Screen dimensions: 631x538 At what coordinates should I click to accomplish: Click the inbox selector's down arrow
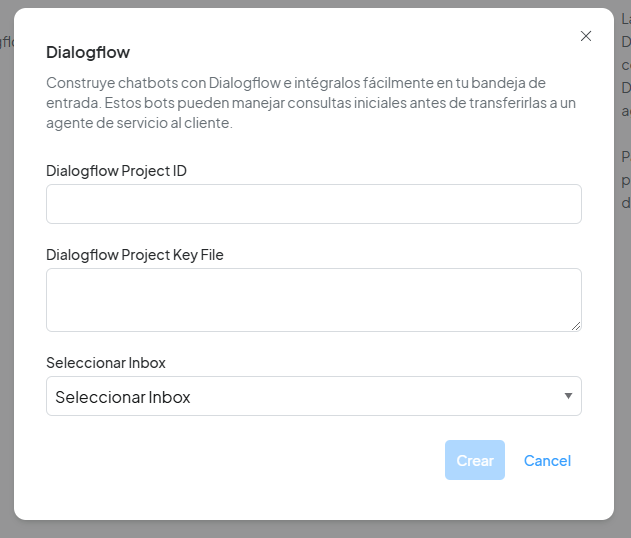[568, 396]
